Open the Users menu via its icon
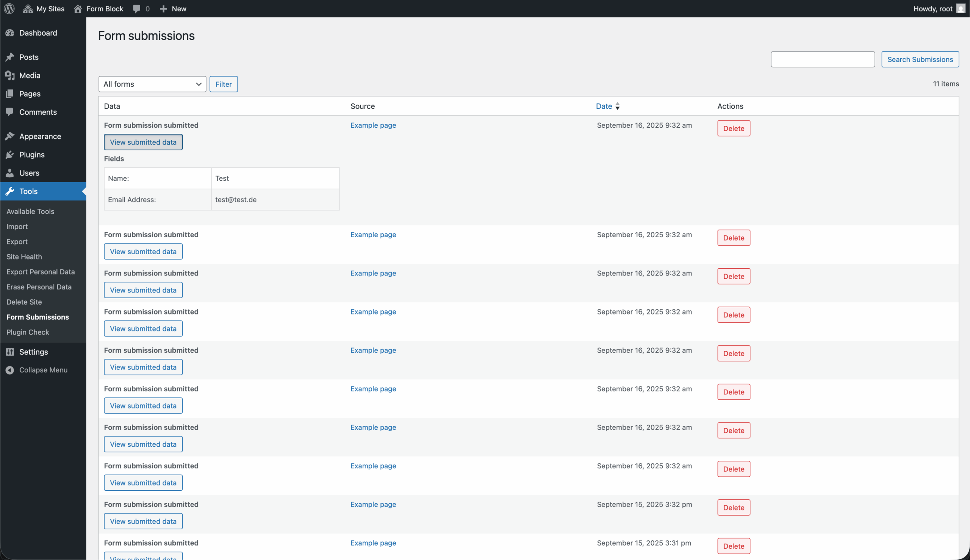 tap(10, 173)
